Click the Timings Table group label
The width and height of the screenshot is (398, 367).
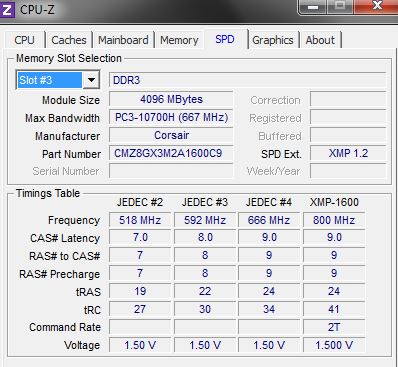[48, 193]
